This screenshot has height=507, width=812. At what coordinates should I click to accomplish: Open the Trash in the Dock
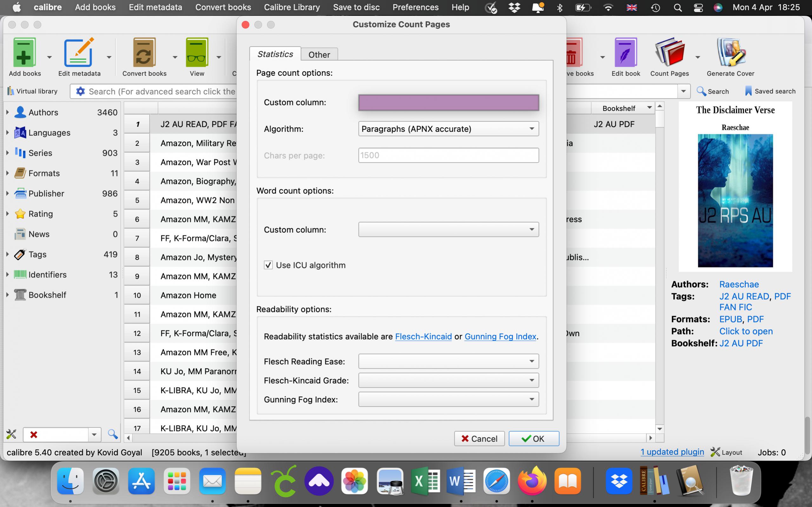point(741,481)
